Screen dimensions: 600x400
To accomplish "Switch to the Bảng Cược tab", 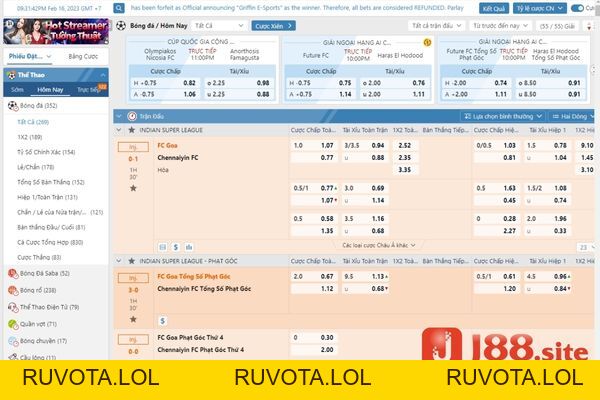I will [x=83, y=56].
